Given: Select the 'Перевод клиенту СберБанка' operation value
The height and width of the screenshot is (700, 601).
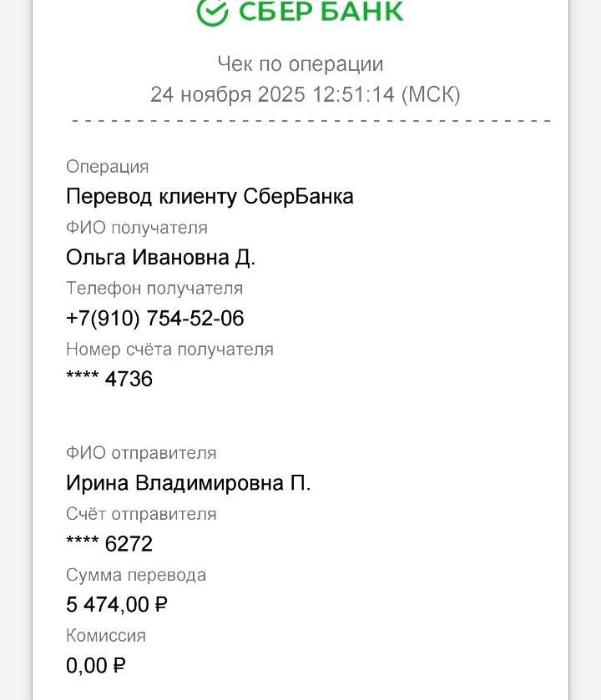Looking at the screenshot, I should tap(210, 197).
